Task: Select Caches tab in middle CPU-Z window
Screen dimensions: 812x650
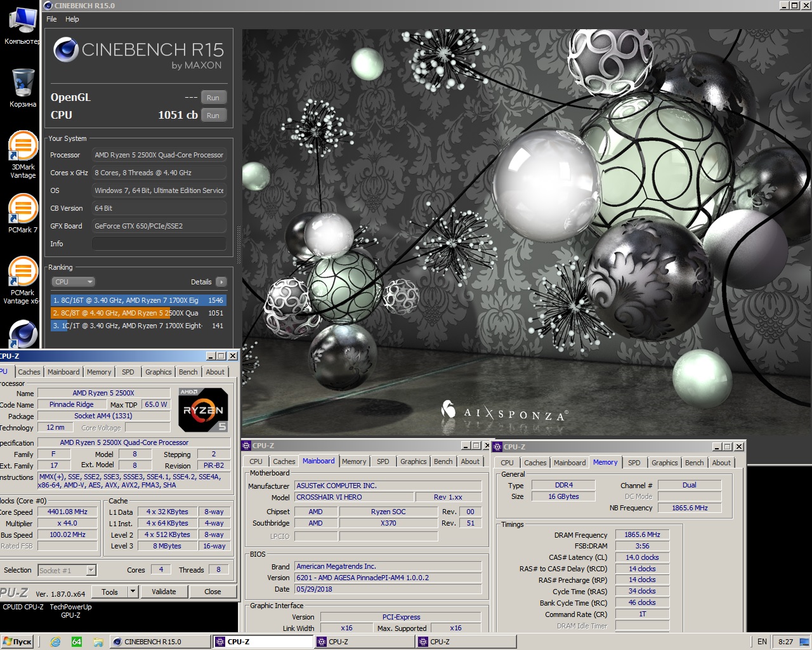Action: click(x=284, y=461)
